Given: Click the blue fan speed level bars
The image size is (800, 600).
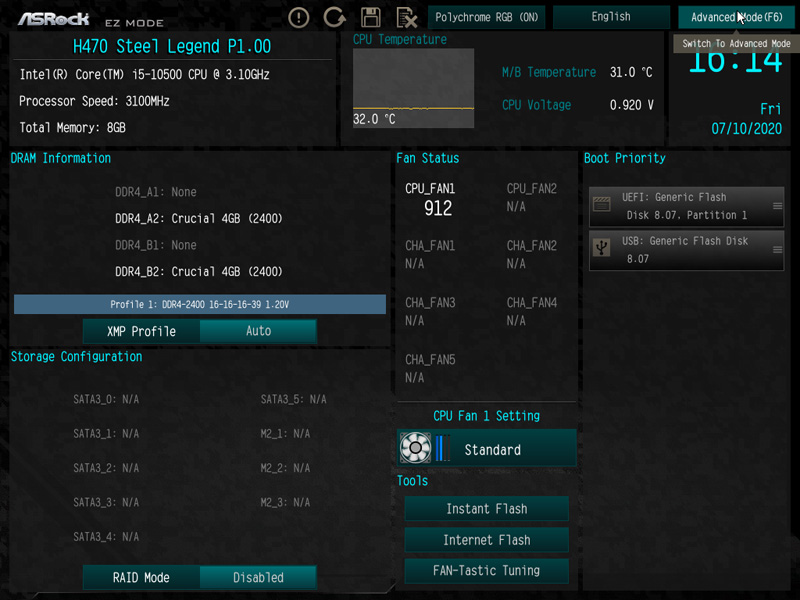Looking at the screenshot, I should 442,448.
